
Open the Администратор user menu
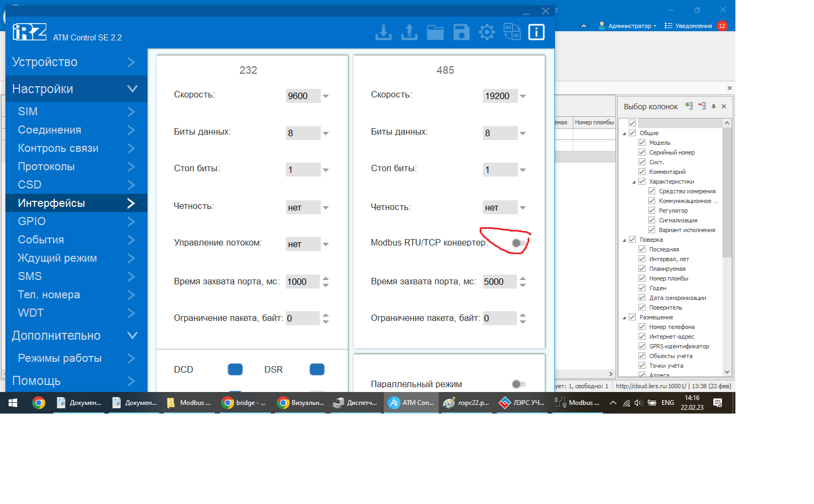pyautogui.click(x=628, y=26)
